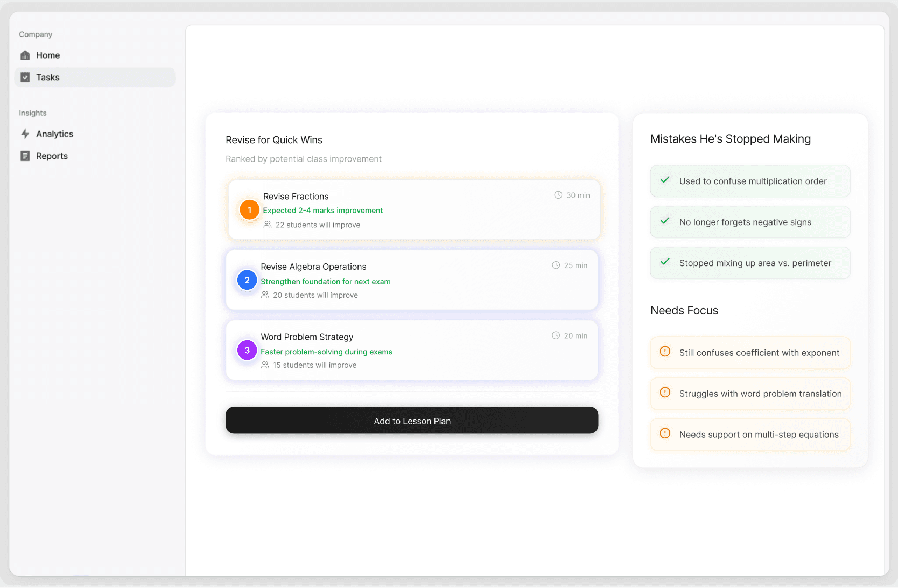Click green check beside area vs. perimeter
This screenshot has height=588, width=898.
(665, 262)
